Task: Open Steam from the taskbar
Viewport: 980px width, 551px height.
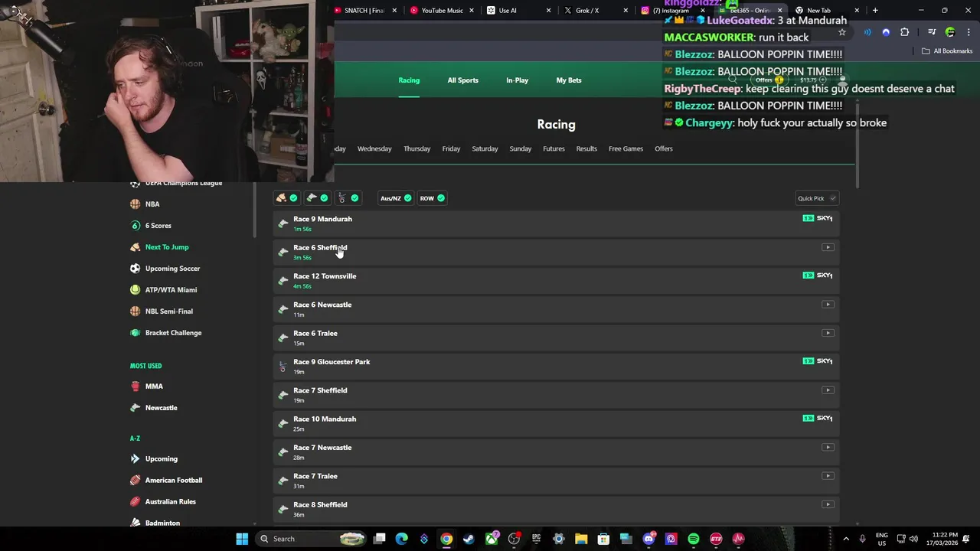Action: pos(469,539)
